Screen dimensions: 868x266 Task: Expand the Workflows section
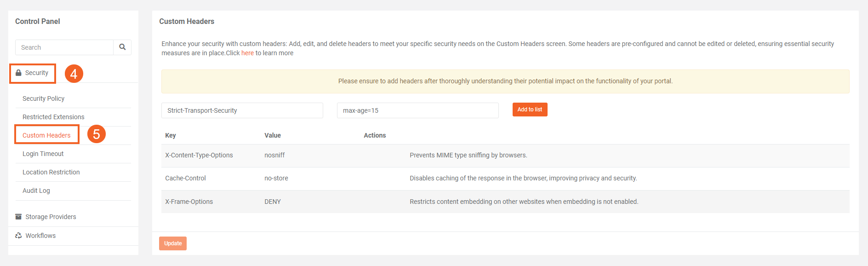(40, 236)
